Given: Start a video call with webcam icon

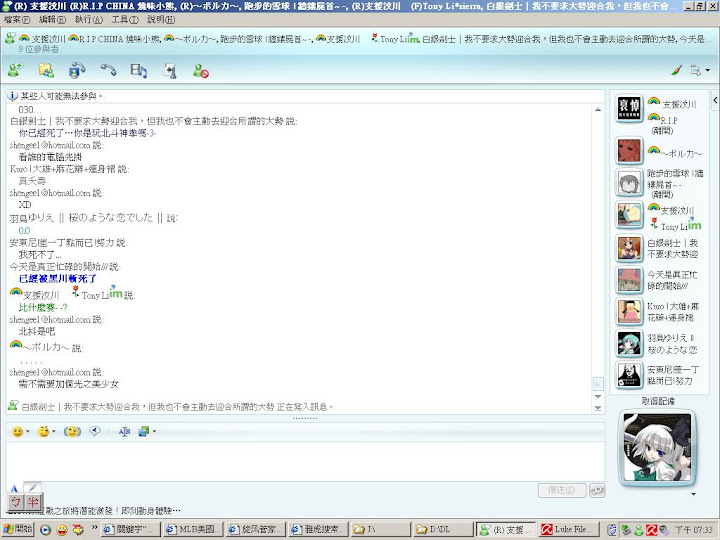Looking at the screenshot, I should point(77,70).
